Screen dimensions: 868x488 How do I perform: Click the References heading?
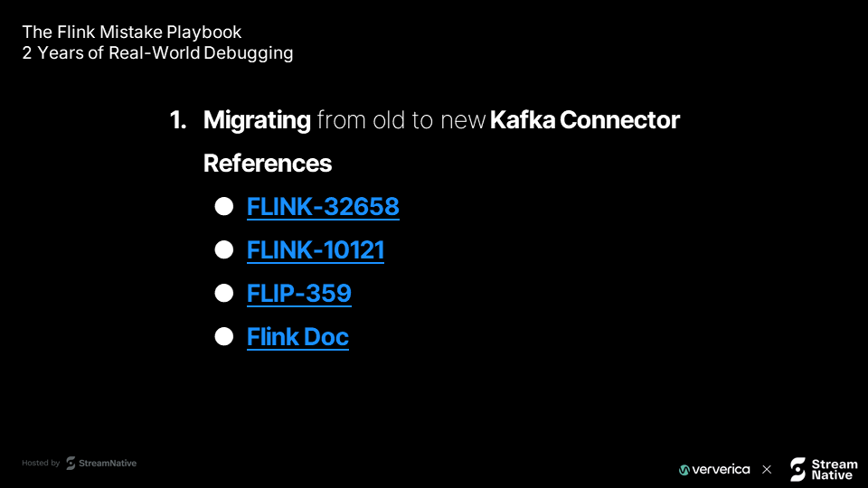point(268,164)
